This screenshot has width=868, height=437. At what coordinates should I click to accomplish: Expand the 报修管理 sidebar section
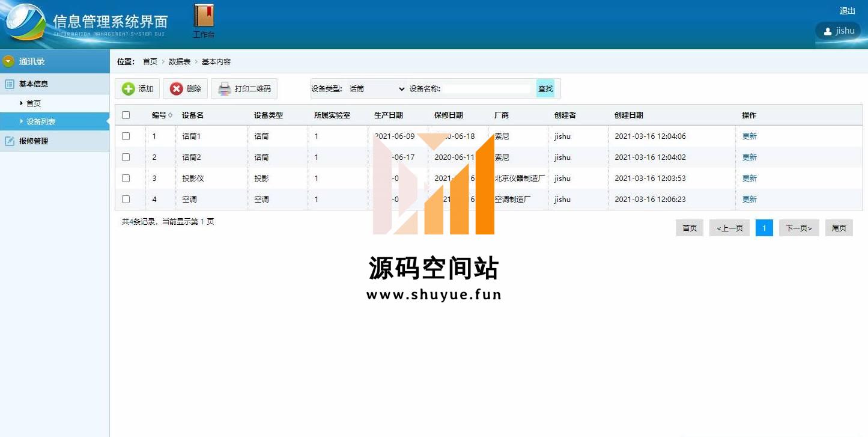click(x=55, y=141)
